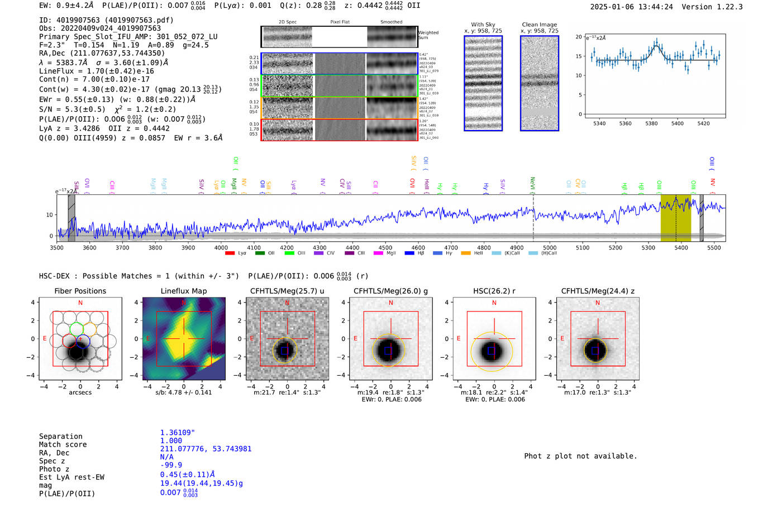Screen dimensions: 782x532
Task: Select the (K)CaII legend swatch
Action: click(496, 253)
